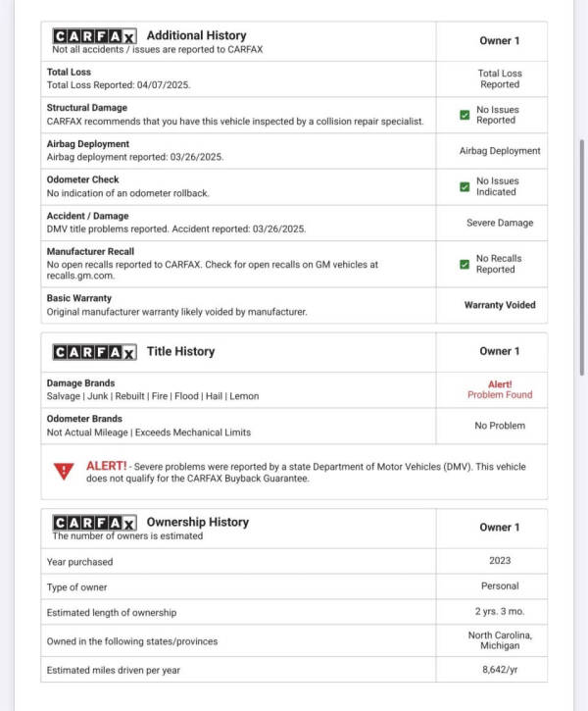The width and height of the screenshot is (588, 711).
Task: Click the Alert! Problem Found text
Action: click(x=500, y=389)
